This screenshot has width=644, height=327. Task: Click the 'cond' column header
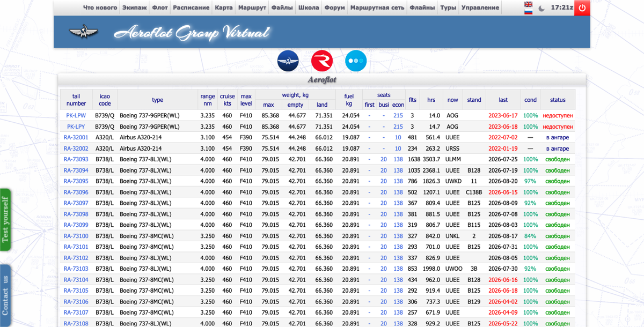pyautogui.click(x=531, y=100)
